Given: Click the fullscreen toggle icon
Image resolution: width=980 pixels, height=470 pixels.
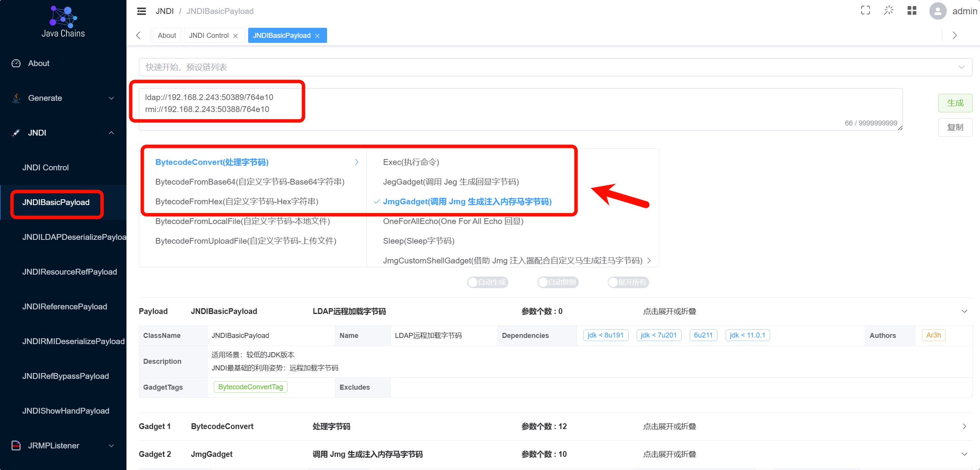Looking at the screenshot, I should [865, 11].
